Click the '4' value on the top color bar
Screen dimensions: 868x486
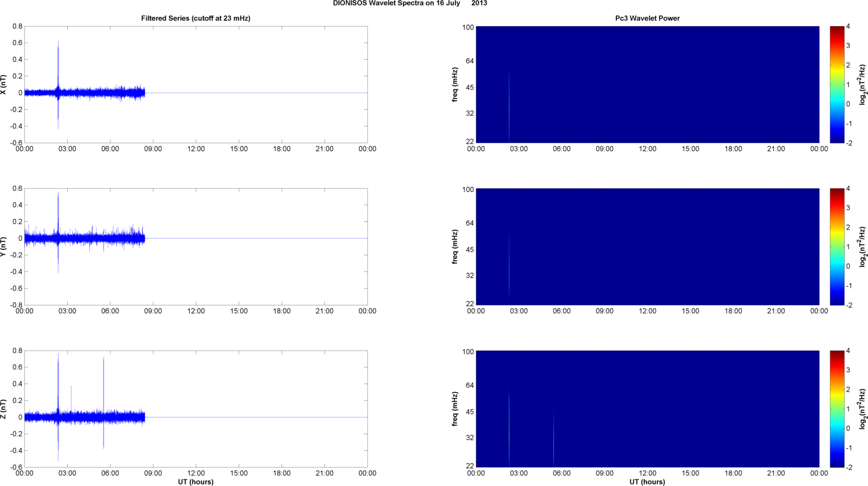[848, 26]
